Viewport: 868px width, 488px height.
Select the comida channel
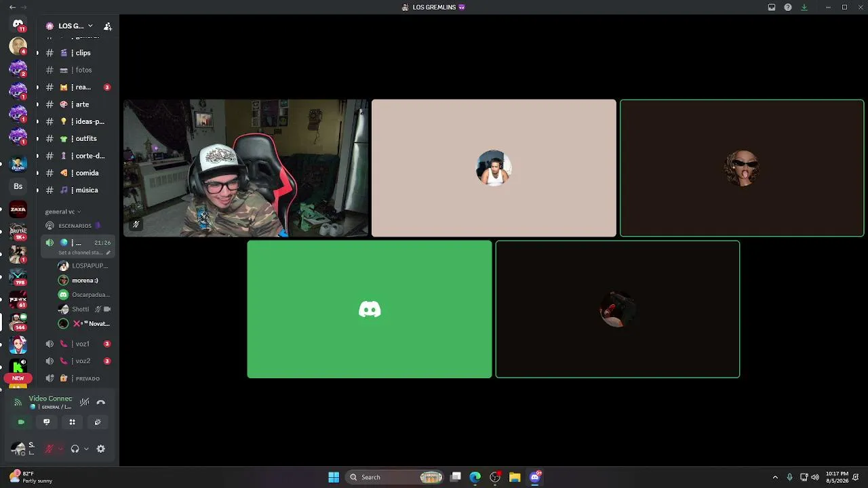(76, 173)
